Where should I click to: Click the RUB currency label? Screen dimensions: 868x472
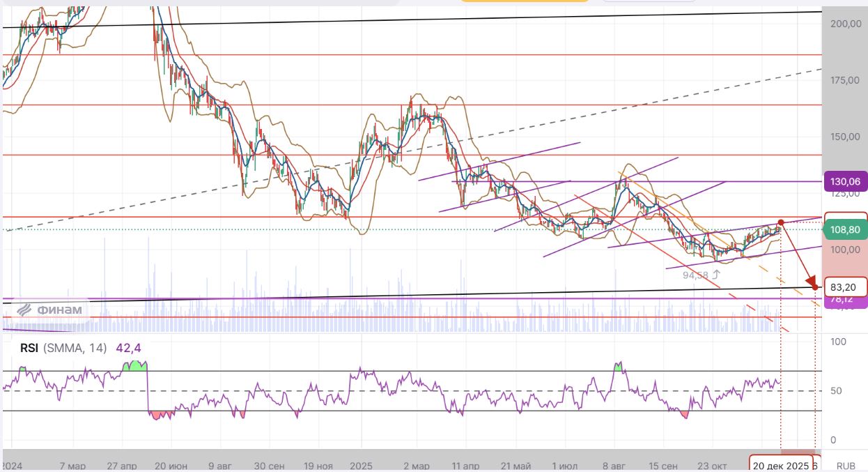[846, 465]
